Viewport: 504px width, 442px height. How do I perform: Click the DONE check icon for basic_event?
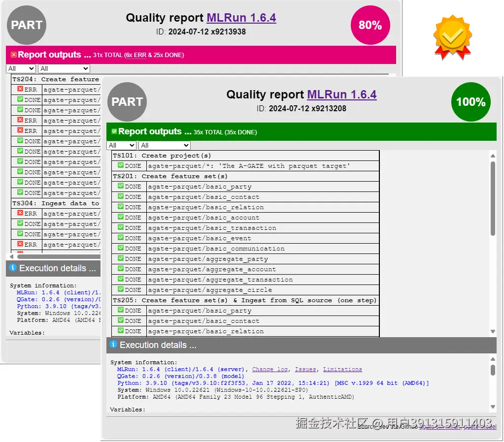tap(121, 238)
